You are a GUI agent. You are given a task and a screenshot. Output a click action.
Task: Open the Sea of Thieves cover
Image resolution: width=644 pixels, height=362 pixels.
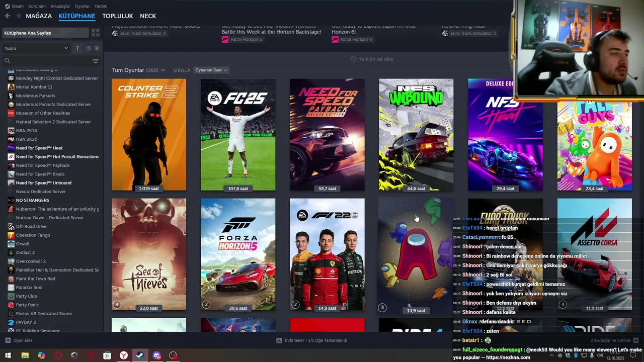click(x=149, y=254)
